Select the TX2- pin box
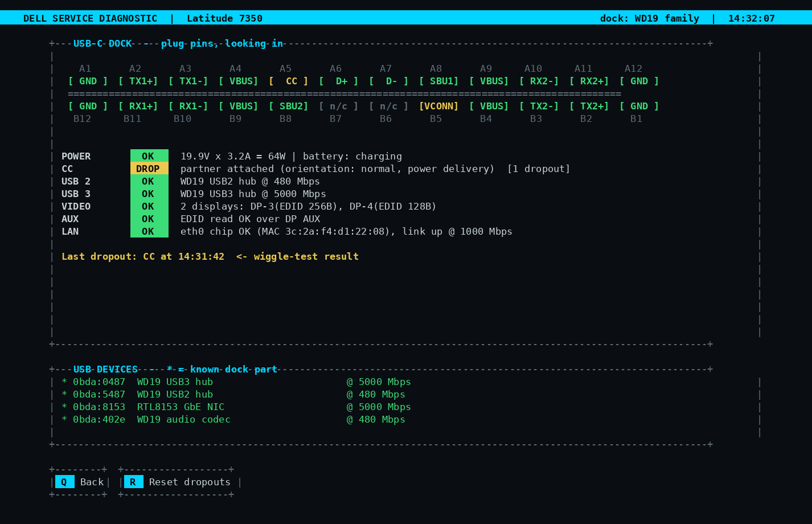 539,106
